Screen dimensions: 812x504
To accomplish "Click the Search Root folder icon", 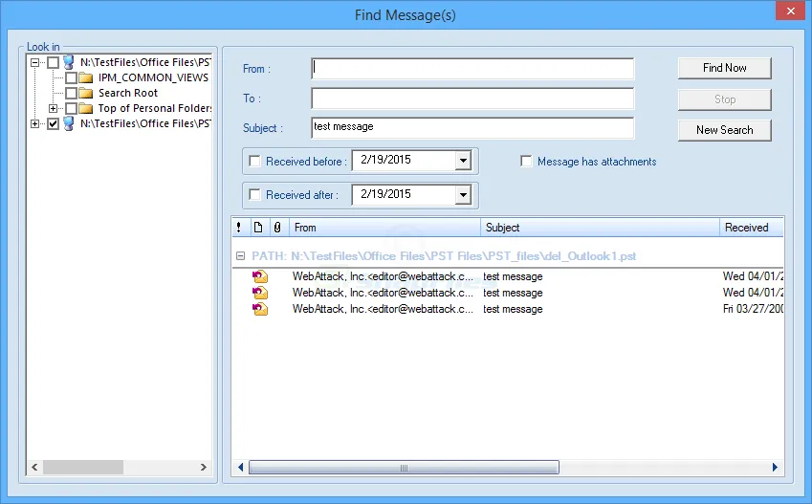I will (86, 93).
